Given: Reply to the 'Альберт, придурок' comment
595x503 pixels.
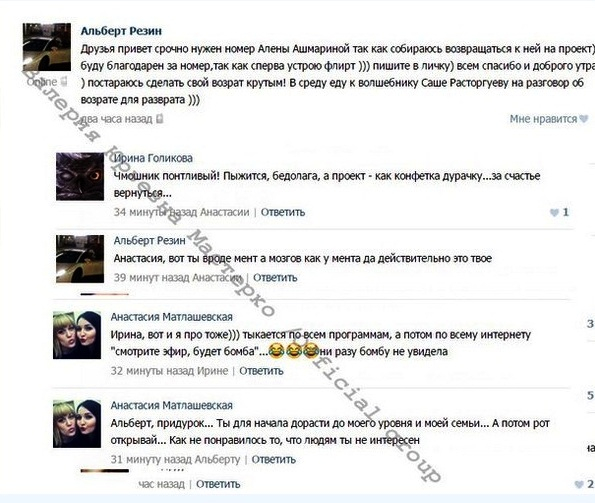Looking at the screenshot, I should click(274, 459).
